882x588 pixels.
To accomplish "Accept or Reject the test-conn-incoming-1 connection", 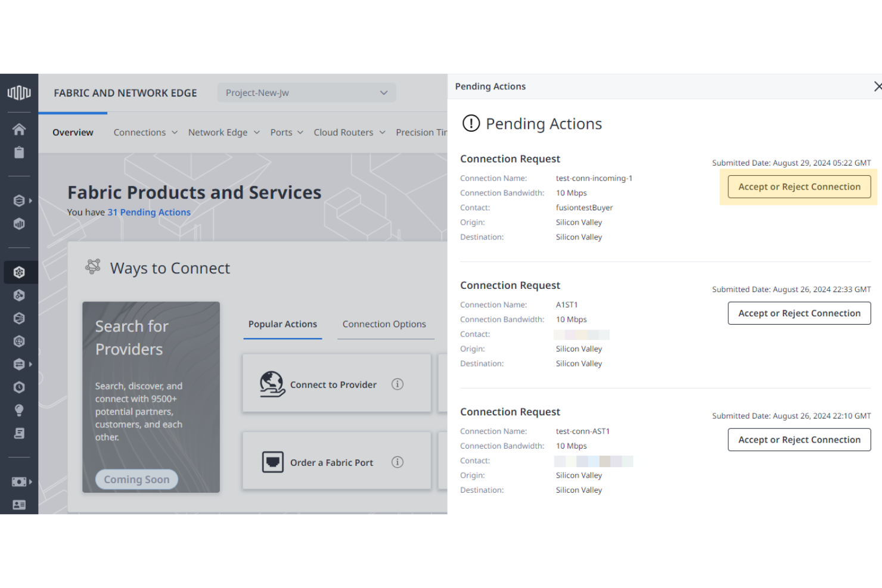I will pos(799,186).
